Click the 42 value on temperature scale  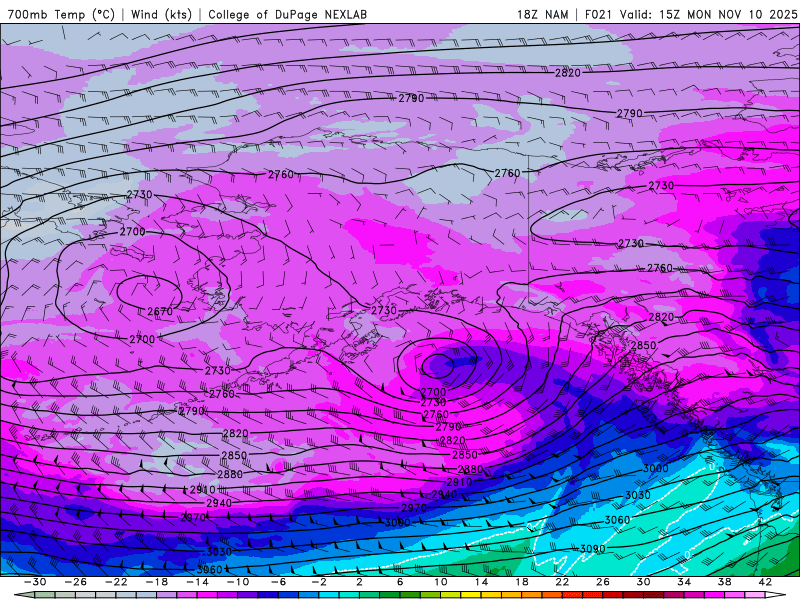pos(765,582)
